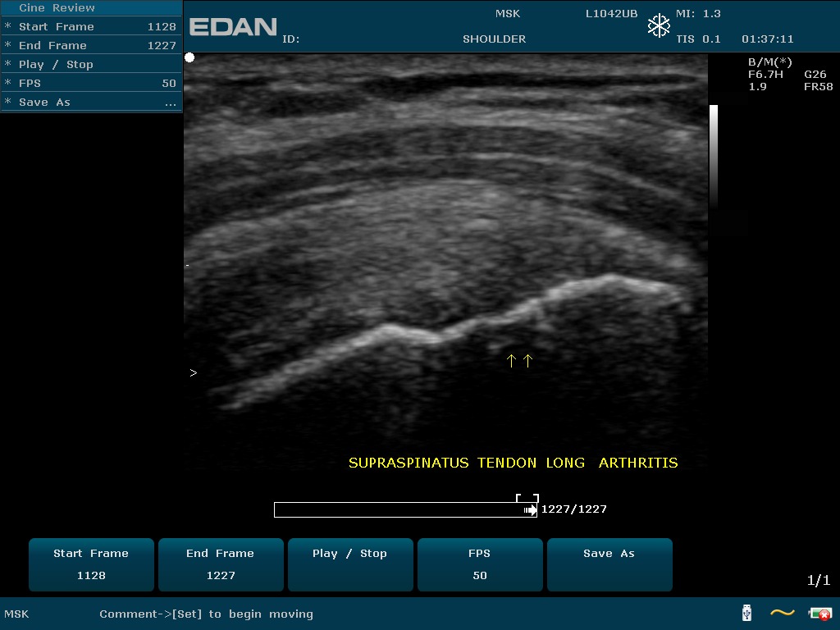
Task: Select FPS in the Cine Review panel
Action: coord(90,83)
